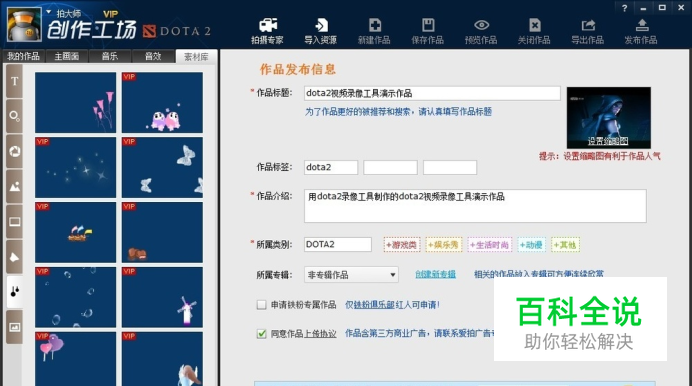Viewport: 692px width, 386px height.
Task: Pick the brown animal VIP thumbnail
Action: pos(162,232)
